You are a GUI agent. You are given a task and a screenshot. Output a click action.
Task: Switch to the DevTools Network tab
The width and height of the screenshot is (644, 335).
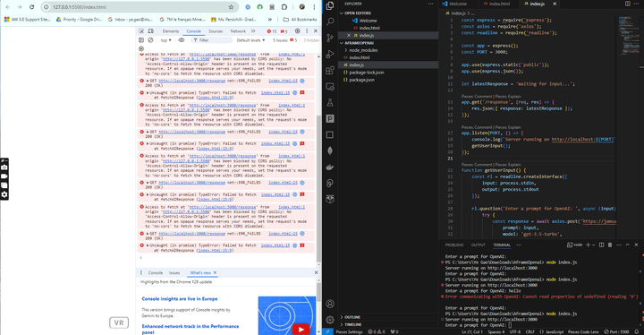point(238,31)
